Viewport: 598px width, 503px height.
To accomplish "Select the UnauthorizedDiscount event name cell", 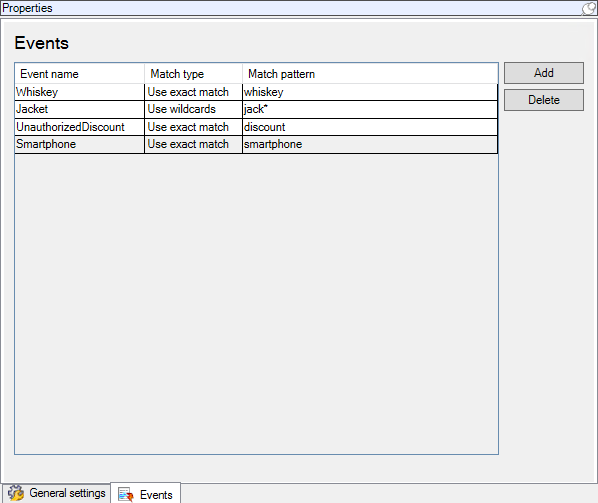I will 79,127.
